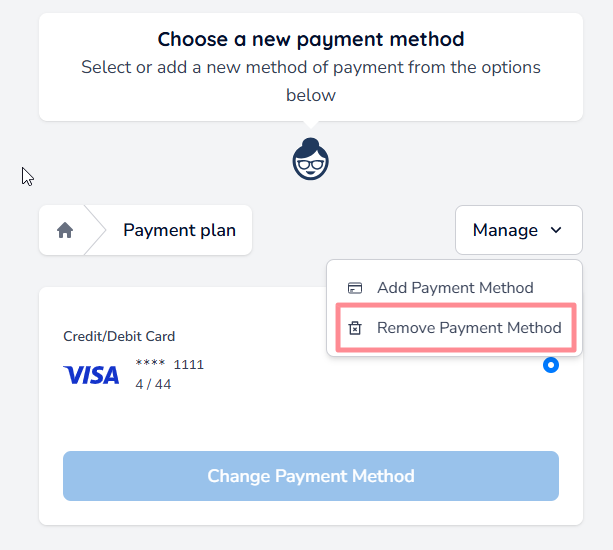The height and width of the screenshot is (550, 613).
Task: Choose Remove Payment Method from the menu
Action: pyautogui.click(x=468, y=328)
